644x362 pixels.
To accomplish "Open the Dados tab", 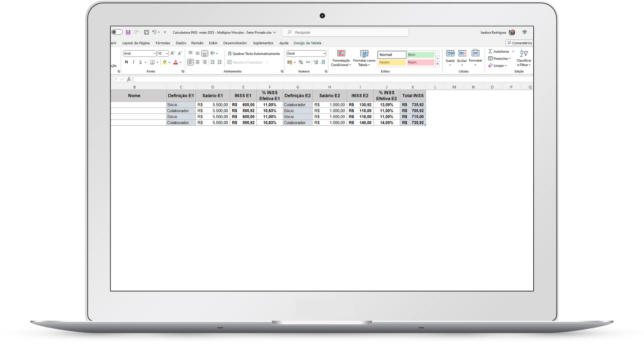I will click(181, 43).
